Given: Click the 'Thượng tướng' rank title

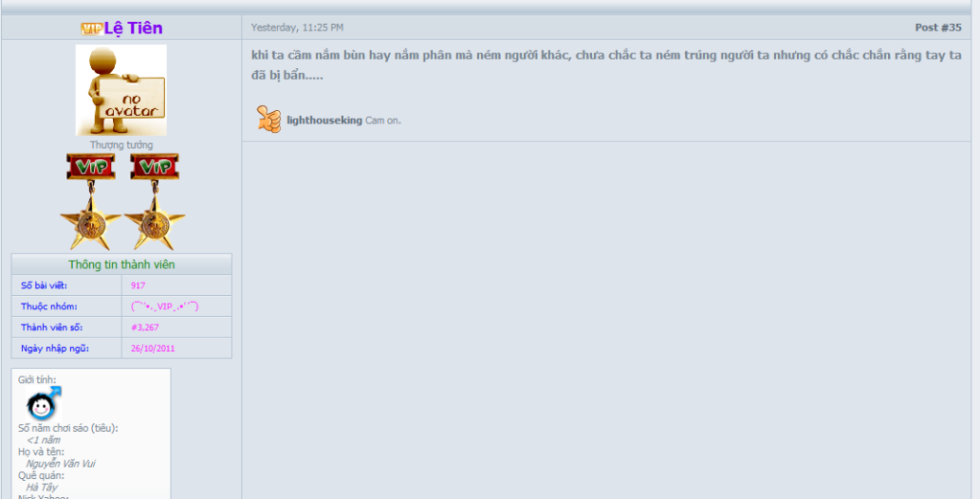Looking at the screenshot, I should pos(122,145).
